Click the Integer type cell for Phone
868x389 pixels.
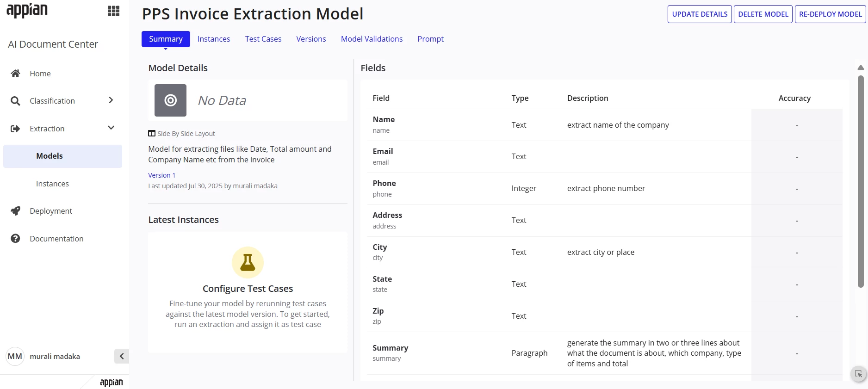[x=524, y=188]
